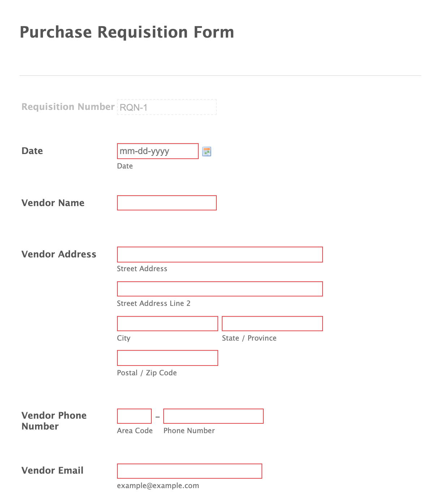
Task: Click the Street Address Line 2 input box
Action: point(220,289)
